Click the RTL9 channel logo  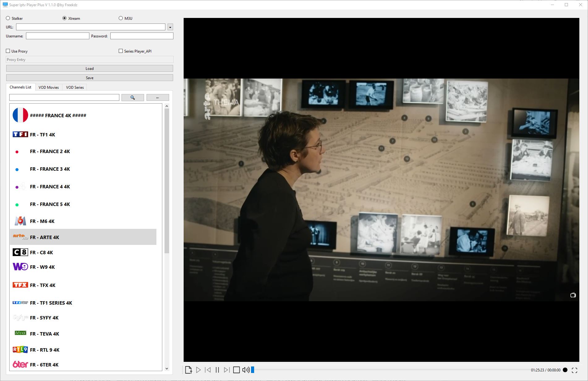coord(20,349)
